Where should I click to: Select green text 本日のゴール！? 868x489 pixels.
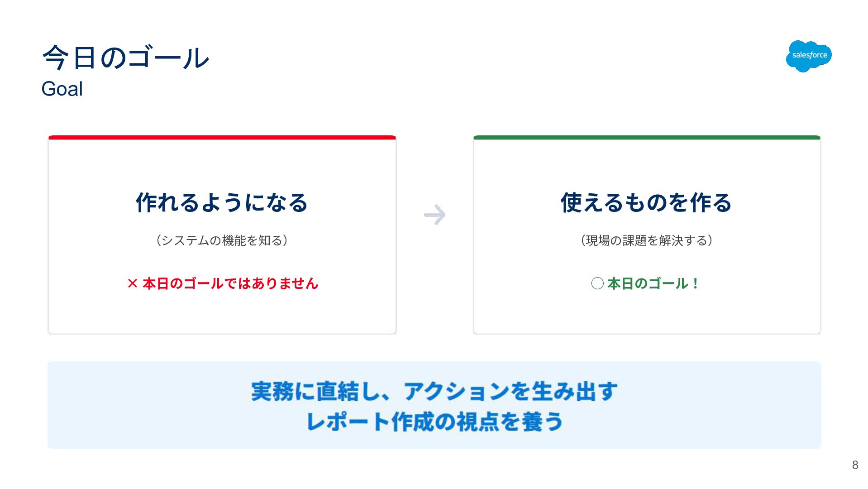(x=653, y=284)
